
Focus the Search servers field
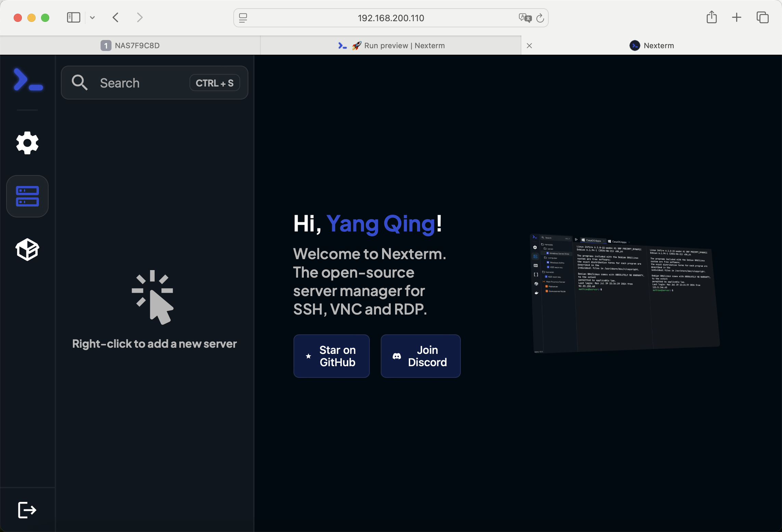coord(155,83)
